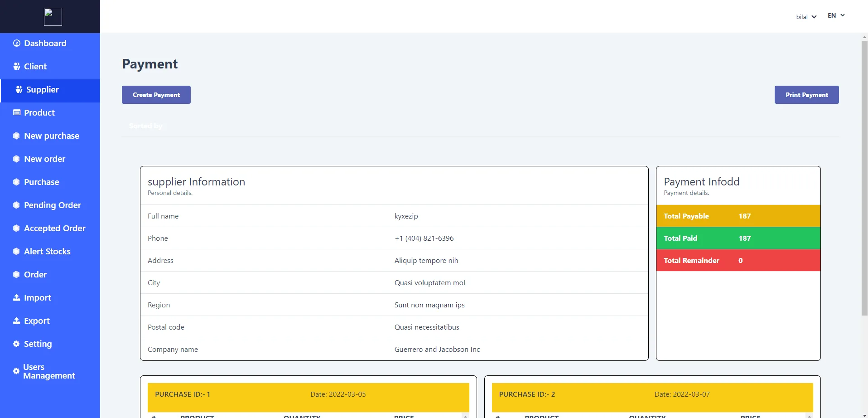Click the Payment Infodd heading
The height and width of the screenshot is (418, 868).
coord(701,182)
